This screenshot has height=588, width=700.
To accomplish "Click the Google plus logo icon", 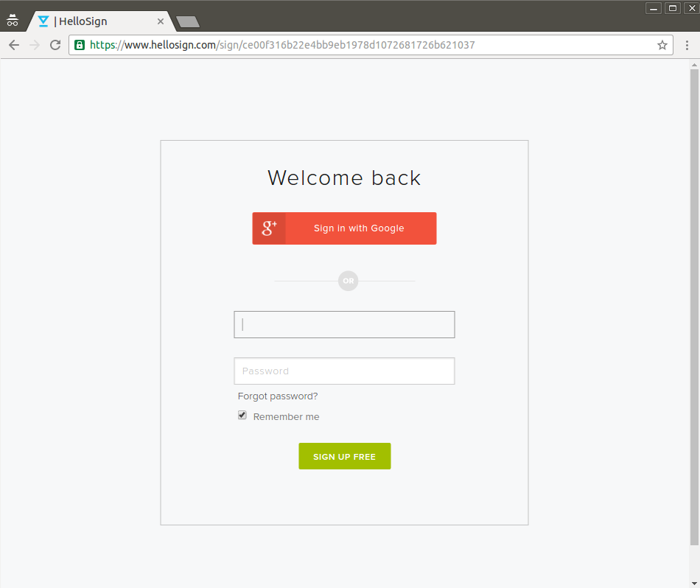I will (269, 228).
